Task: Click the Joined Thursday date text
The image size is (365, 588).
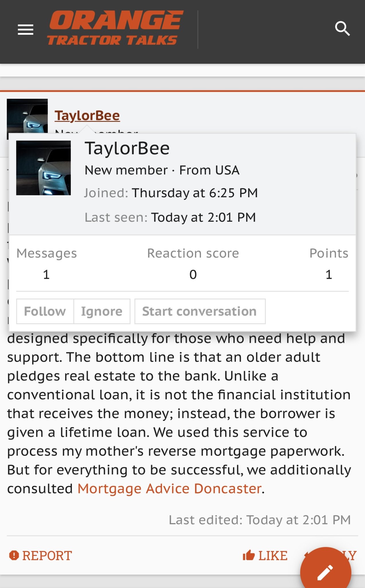Action: 195,193
